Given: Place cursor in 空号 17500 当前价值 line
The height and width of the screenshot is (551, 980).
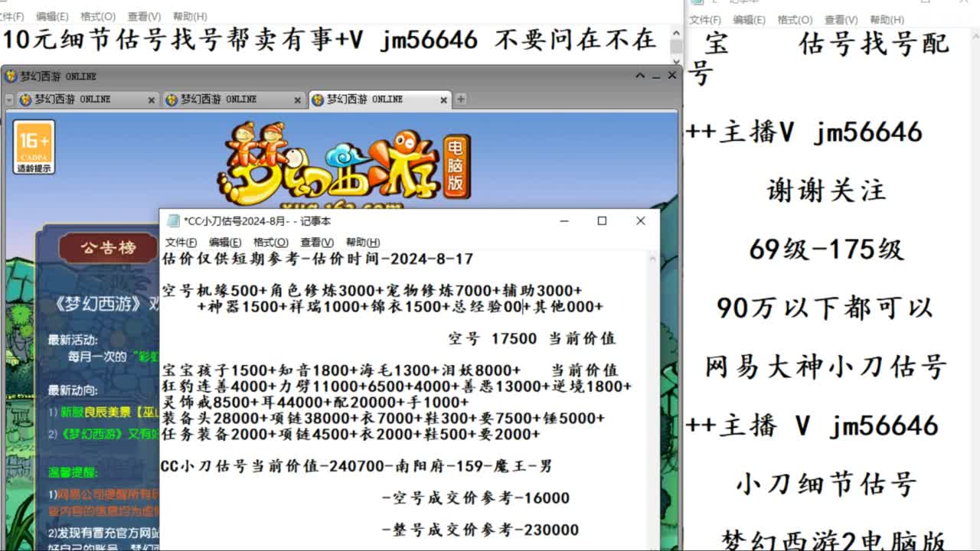Looking at the screenshot, I should pos(532,338).
